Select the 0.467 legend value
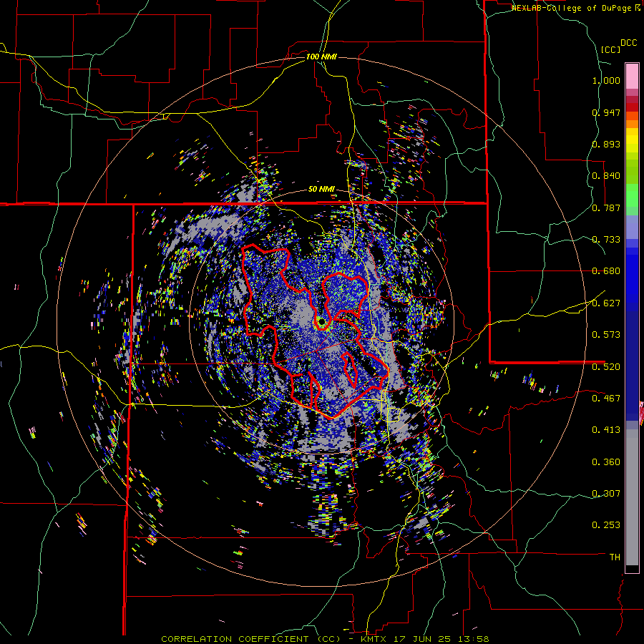The width and height of the screenshot is (644, 644). [606, 399]
